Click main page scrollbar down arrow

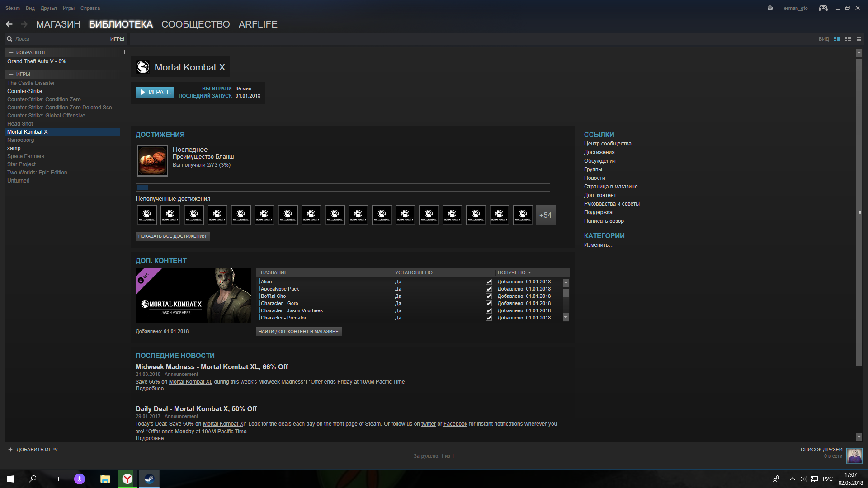(x=859, y=437)
